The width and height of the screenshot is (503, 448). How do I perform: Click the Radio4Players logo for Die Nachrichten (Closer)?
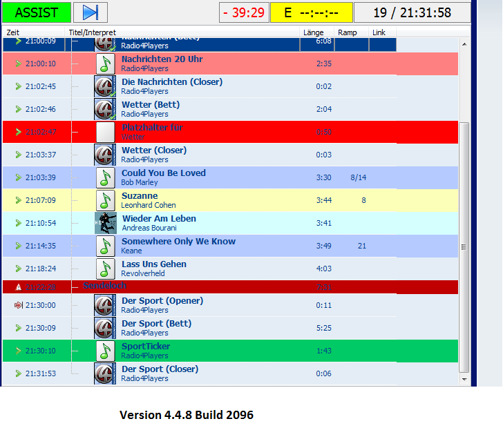pos(105,86)
